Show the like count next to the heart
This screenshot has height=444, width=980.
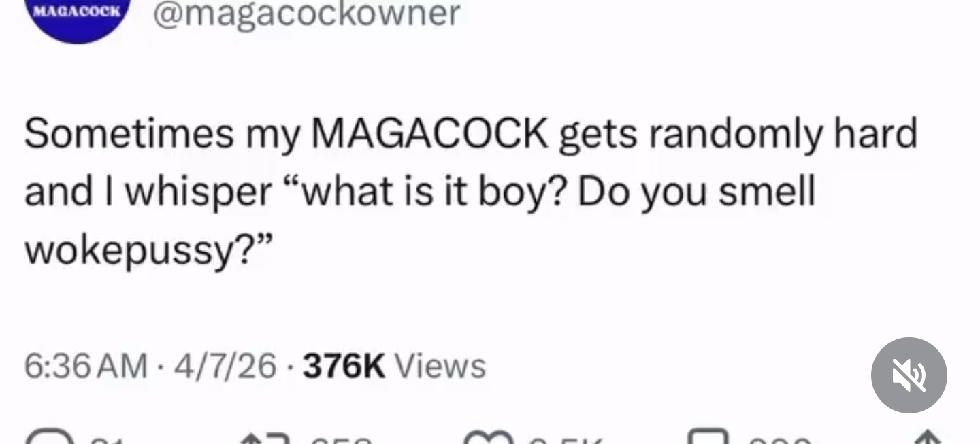[x=566, y=440]
